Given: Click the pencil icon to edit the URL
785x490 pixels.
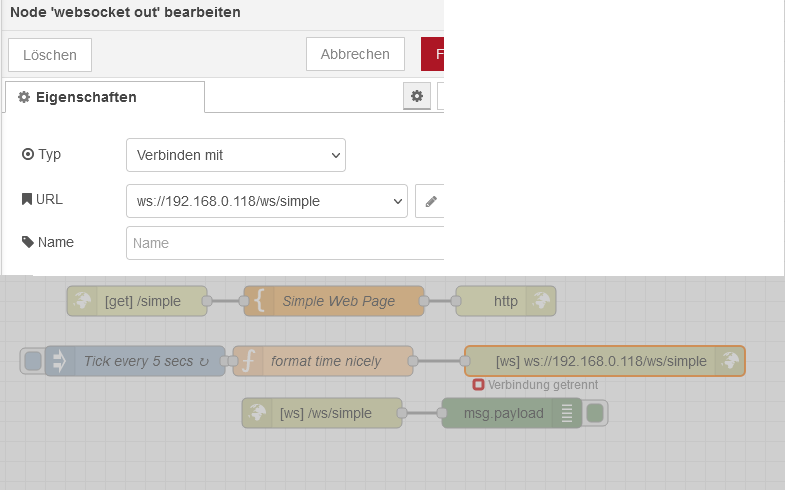Looking at the screenshot, I should coord(431,201).
